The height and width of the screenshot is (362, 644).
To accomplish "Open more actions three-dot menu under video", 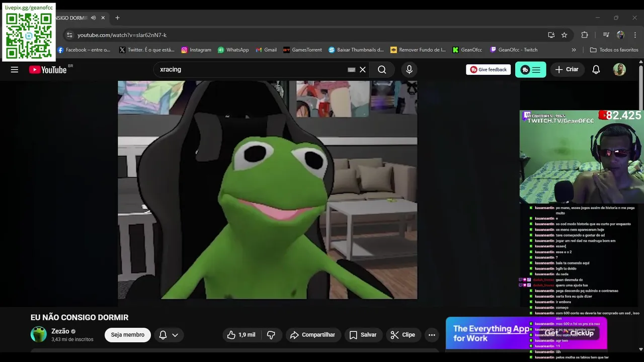I will coord(432,335).
